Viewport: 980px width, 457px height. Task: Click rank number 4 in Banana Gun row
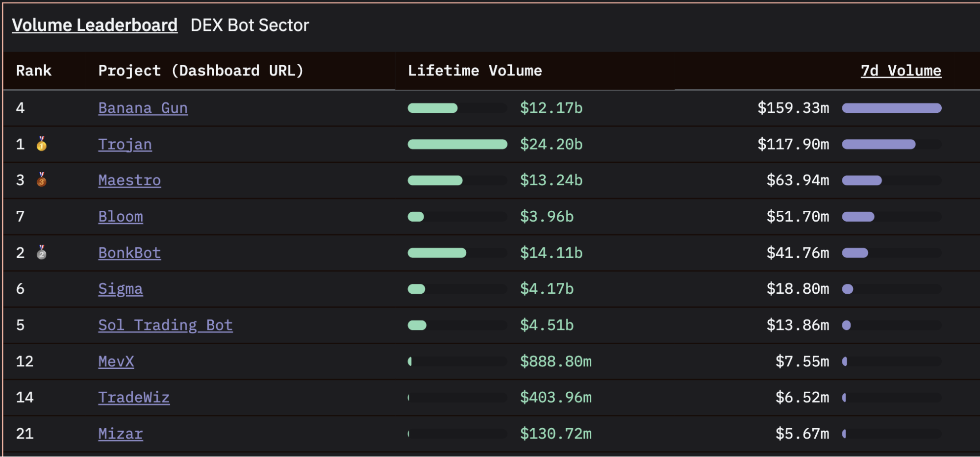(x=20, y=108)
